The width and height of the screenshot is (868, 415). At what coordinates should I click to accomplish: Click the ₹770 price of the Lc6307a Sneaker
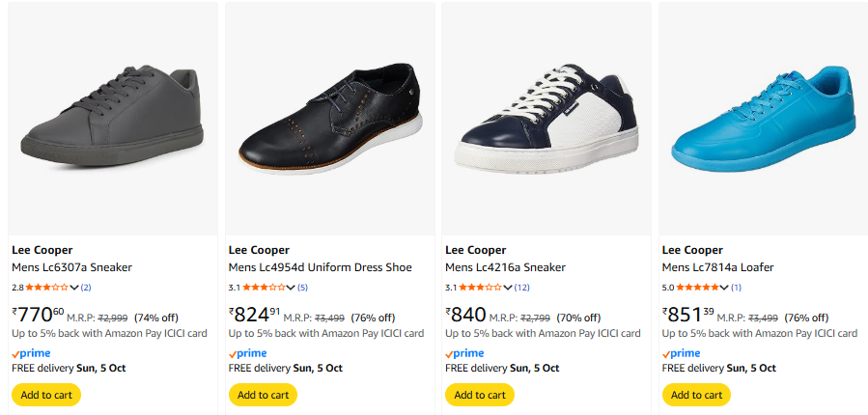(x=39, y=314)
